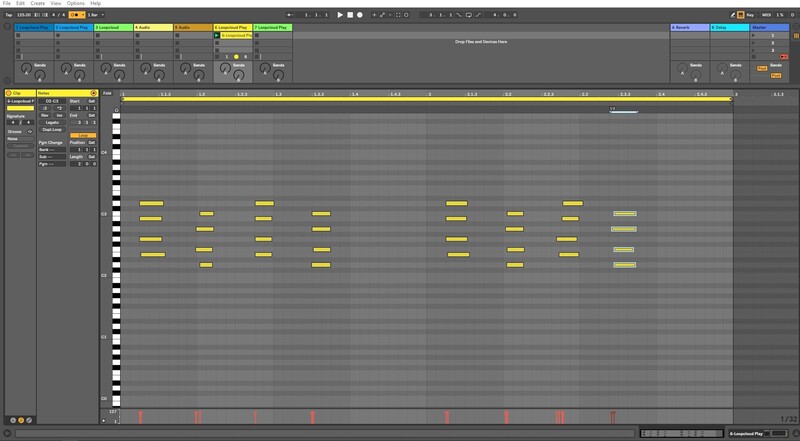Open the Pgm program dropdown

click(x=53, y=164)
